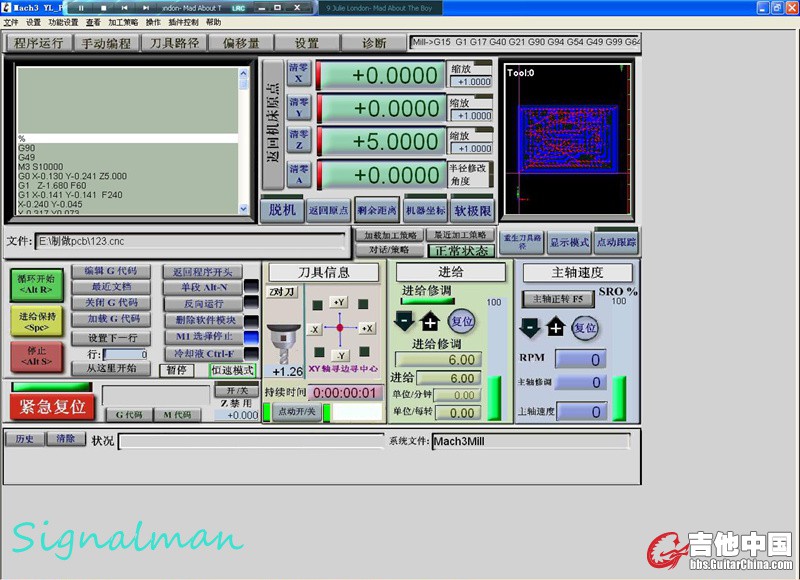This screenshot has height=580, width=800.
Task: Click 主轴正转 F5 spindle button
Action: click(558, 299)
